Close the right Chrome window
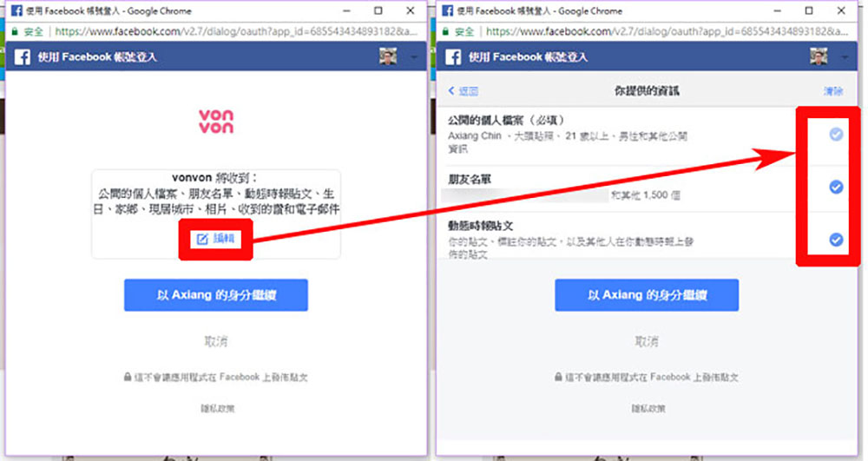 tap(841, 10)
